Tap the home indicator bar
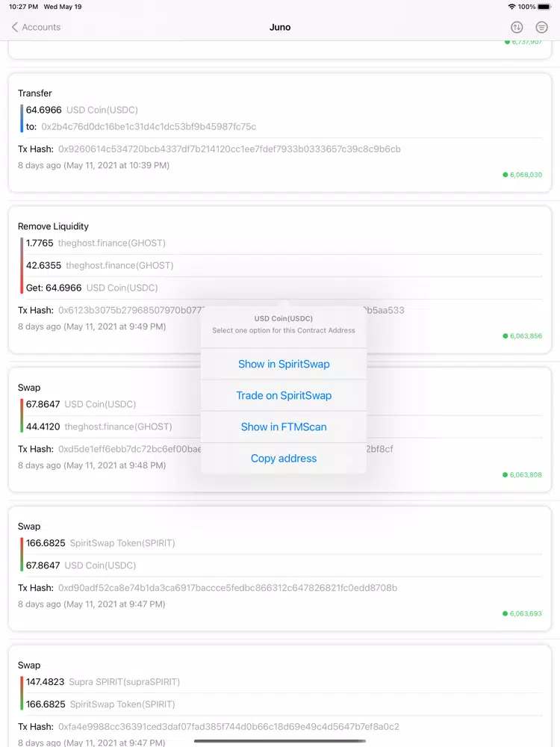 [x=280, y=741]
